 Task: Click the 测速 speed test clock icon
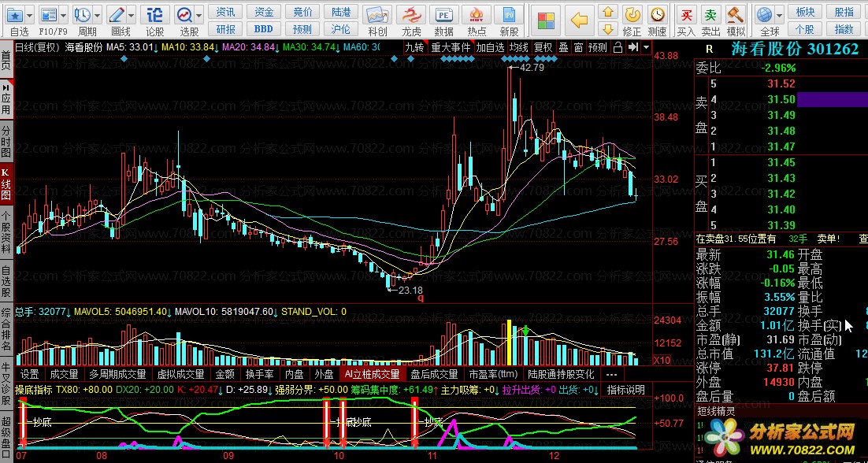point(657,15)
